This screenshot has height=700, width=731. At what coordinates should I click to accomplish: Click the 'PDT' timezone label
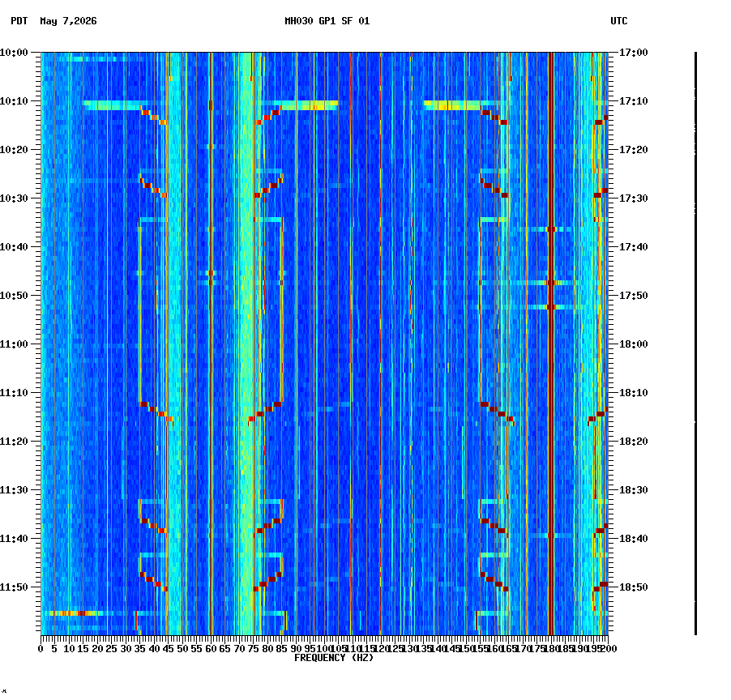[19, 21]
